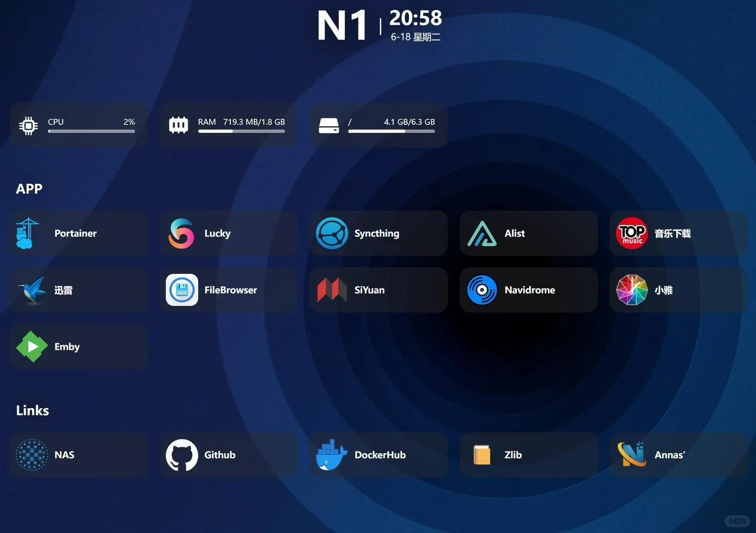Click the RAM usage progress bar
The width and height of the screenshot is (756, 533).
(242, 131)
